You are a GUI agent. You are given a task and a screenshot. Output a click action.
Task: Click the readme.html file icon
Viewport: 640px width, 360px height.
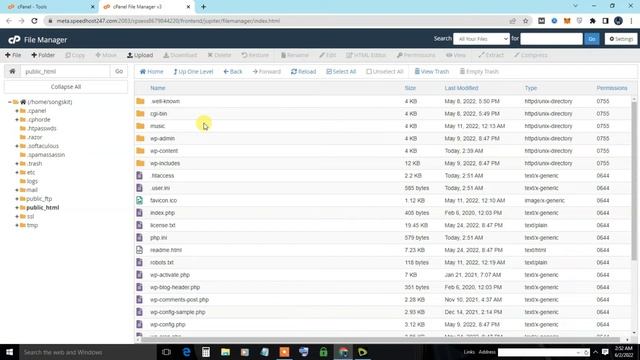pos(140,250)
